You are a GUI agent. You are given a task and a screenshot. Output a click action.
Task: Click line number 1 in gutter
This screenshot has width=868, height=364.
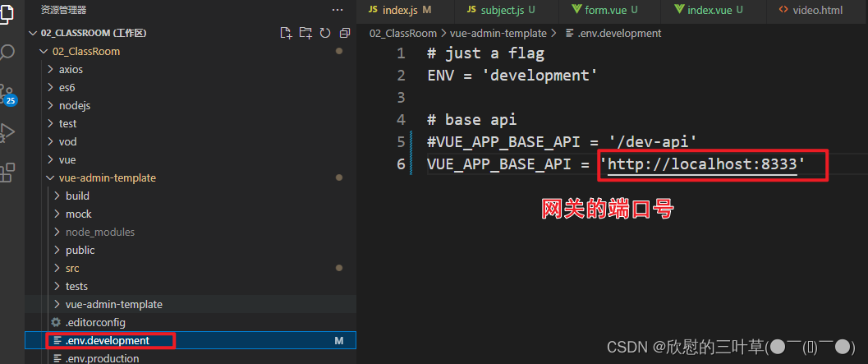click(x=401, y=53)
